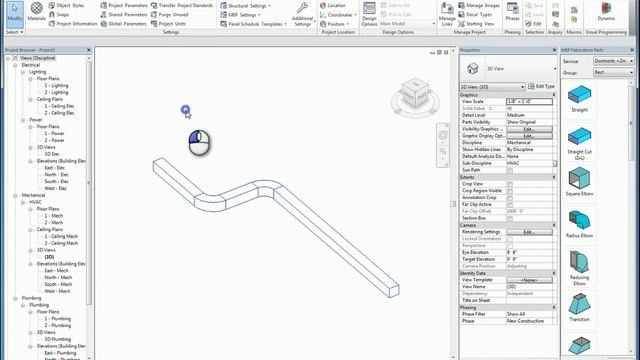Open Global Parameters
This screenshot has height=360, width=640.
pyautogui.click(x=123, y=24)
